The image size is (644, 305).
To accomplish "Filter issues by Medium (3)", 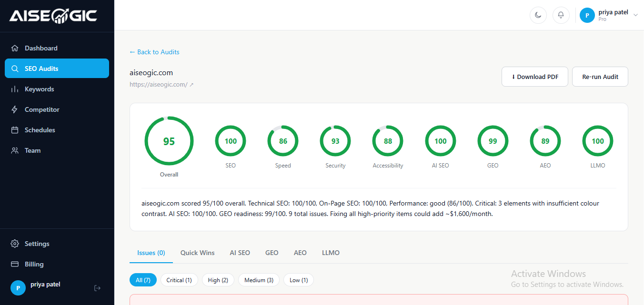I will point(259,280).
